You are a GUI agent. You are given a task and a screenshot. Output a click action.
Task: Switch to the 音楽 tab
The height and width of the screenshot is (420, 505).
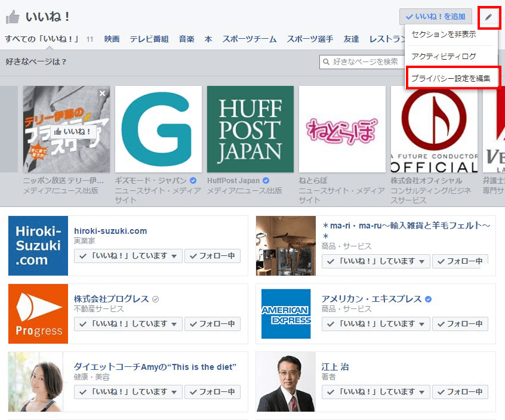click(186, 39)
